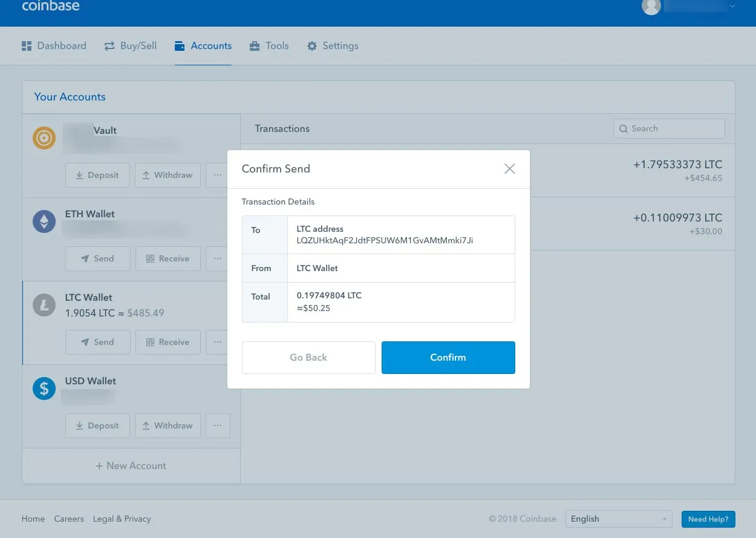
Task: Click the ETH Wallet Ethereum icon
Action: (x=44, y=222)
